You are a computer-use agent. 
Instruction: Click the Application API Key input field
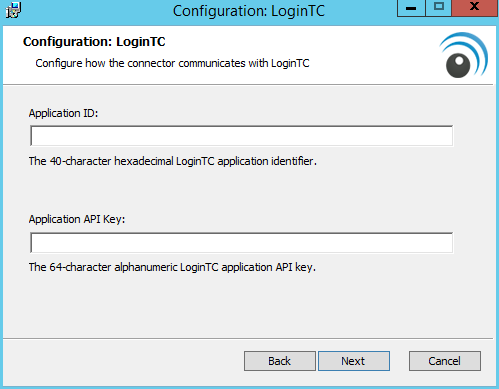click(241, 243)
